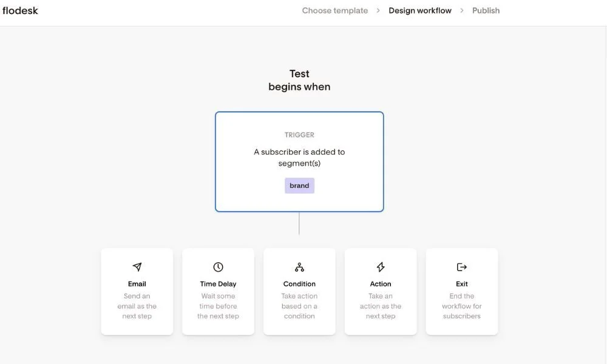
Task: Click the chevron before Publish
Action: tap(462, 11)
